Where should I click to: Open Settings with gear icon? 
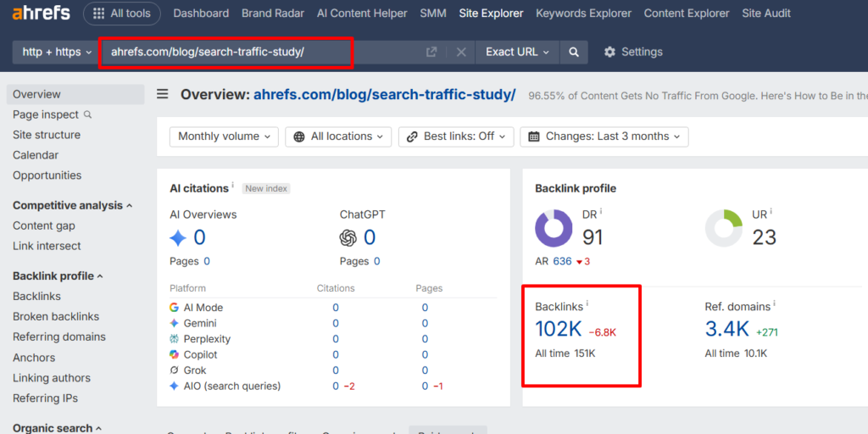point(633,52)
